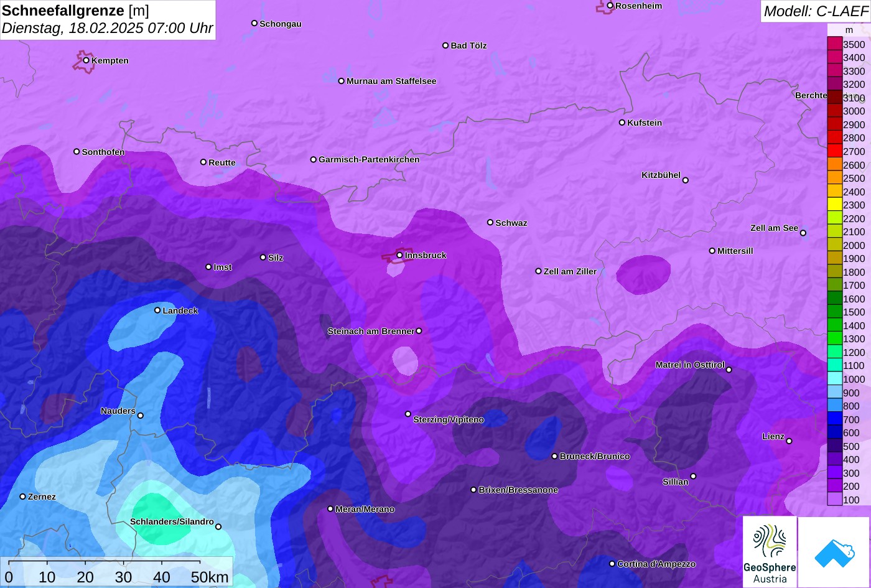This screenshot has width=871, height=588.
Task: Click the Garmisch-Partenkirchen label
Action: 369,160
